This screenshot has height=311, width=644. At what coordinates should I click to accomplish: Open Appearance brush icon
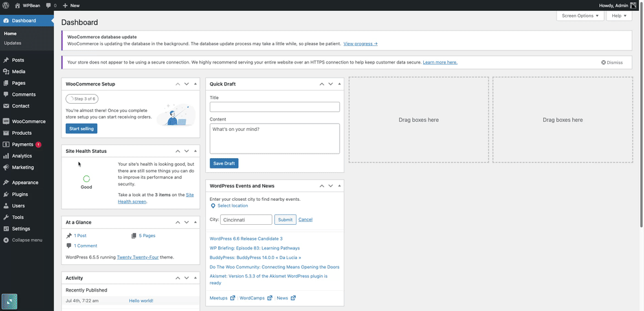pyautogui.click(x=6, y=183)
